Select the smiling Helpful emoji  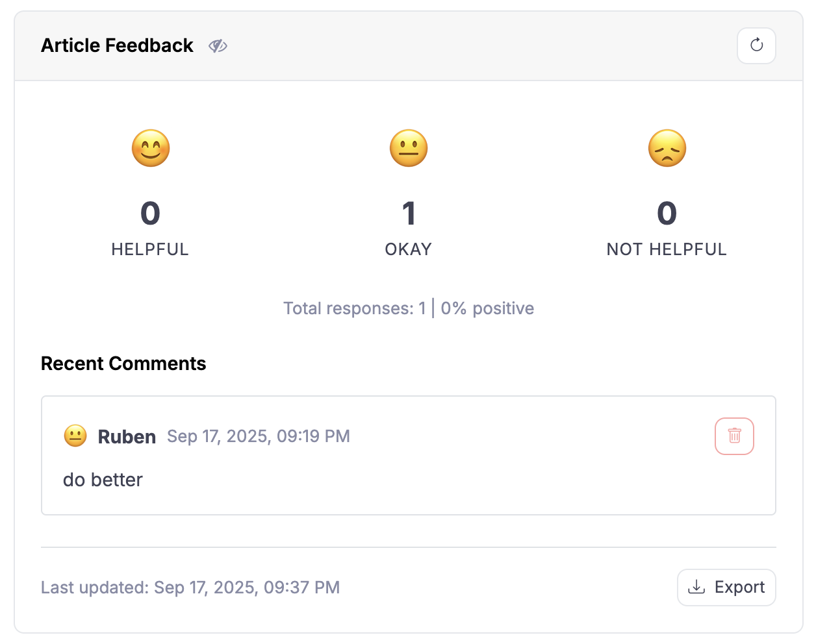point(151,148)
